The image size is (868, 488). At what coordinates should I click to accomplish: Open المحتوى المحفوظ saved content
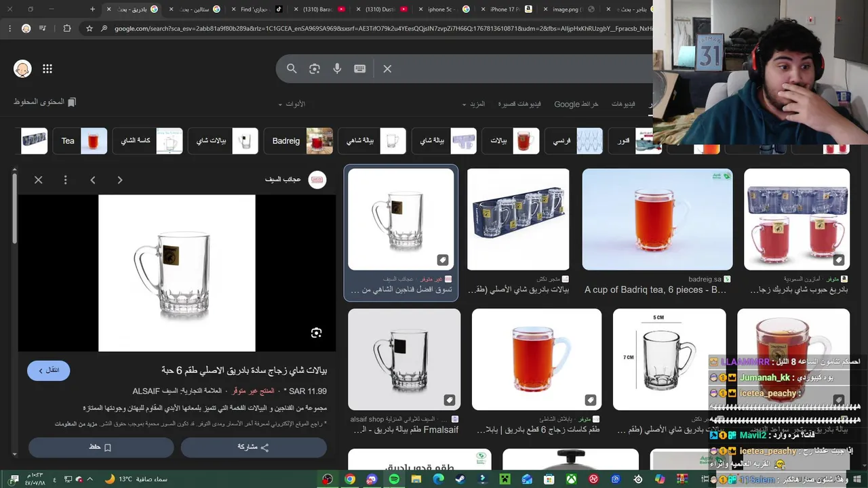tap(45, 102)
